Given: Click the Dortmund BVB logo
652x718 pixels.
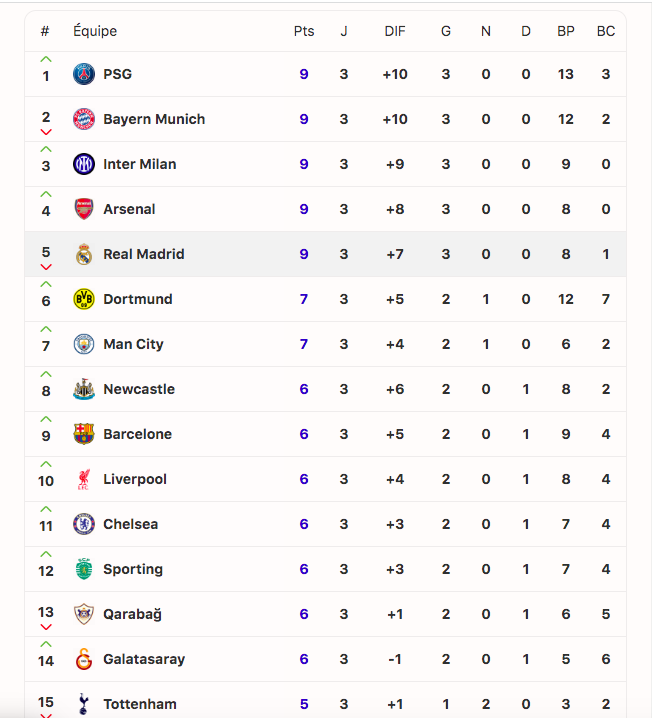Looking at the screenshot, I should (84, 299).
